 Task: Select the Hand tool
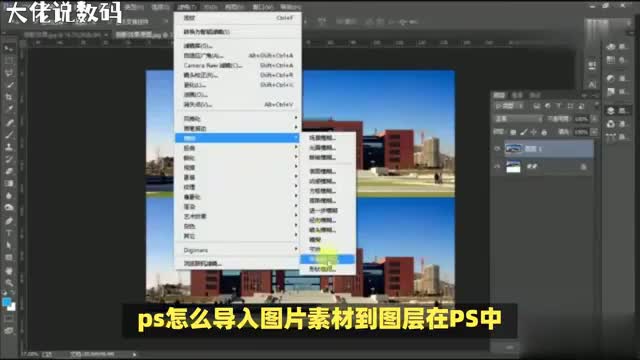tap(9, 271)
